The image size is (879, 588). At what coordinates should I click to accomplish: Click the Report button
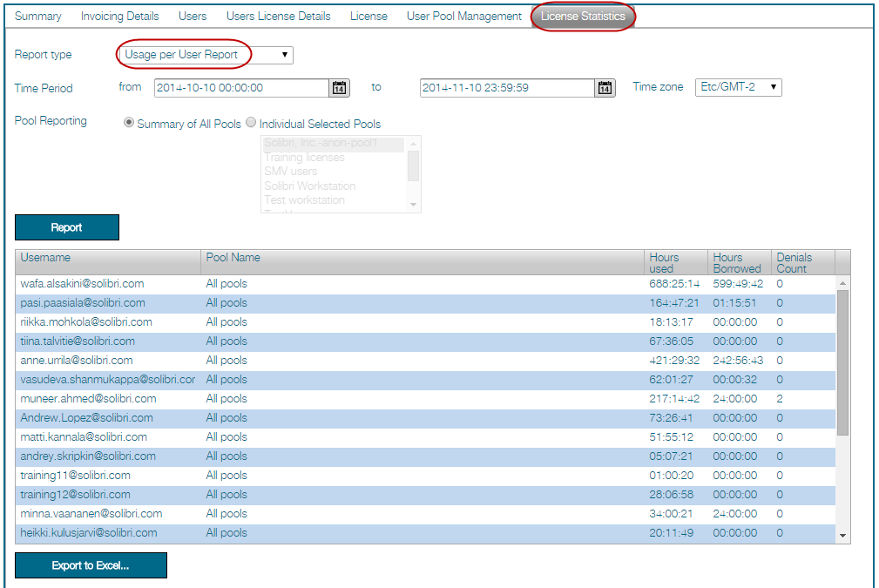click(66, 226)
